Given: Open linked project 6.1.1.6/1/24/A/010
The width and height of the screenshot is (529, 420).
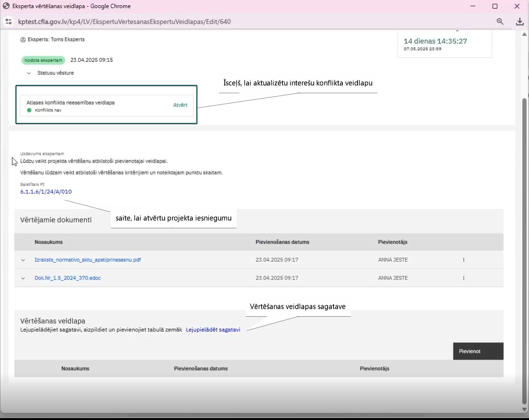Looking at the screenshot, I should pos(46,192).
